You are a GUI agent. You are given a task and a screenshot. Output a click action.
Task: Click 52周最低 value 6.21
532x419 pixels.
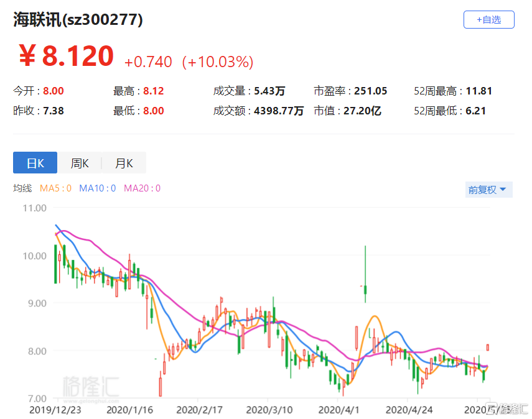[475, 111]
